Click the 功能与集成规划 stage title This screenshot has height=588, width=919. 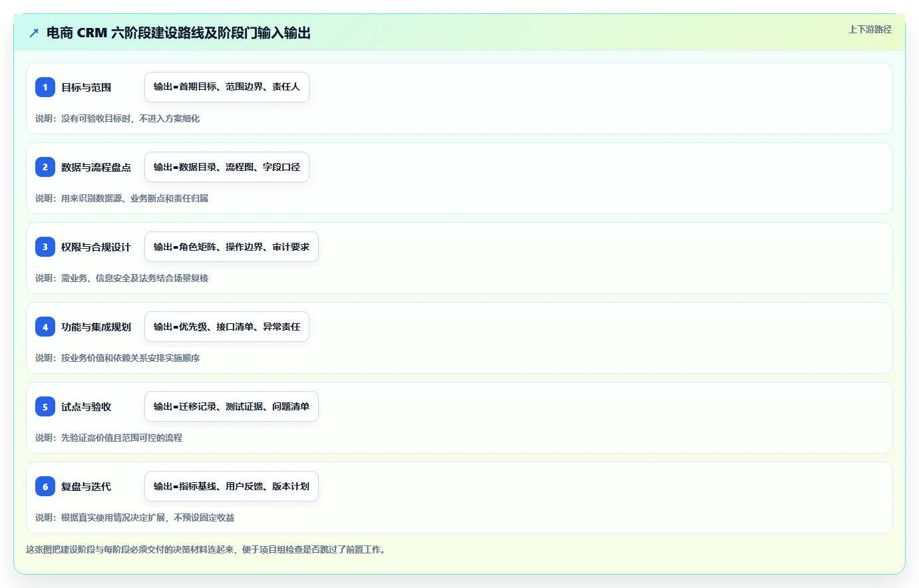[x=96, y=327]
